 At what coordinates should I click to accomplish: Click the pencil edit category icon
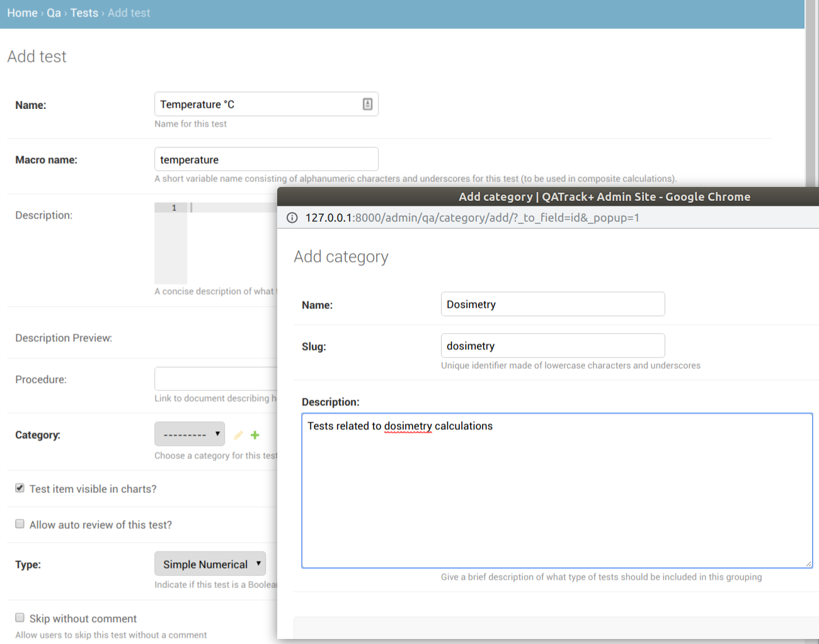click(238, 435)
